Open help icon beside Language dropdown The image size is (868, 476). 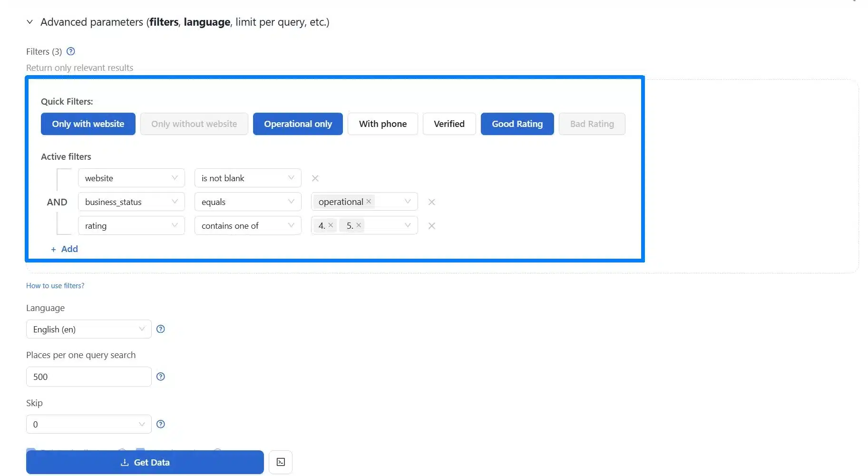(x=161, y=329)
